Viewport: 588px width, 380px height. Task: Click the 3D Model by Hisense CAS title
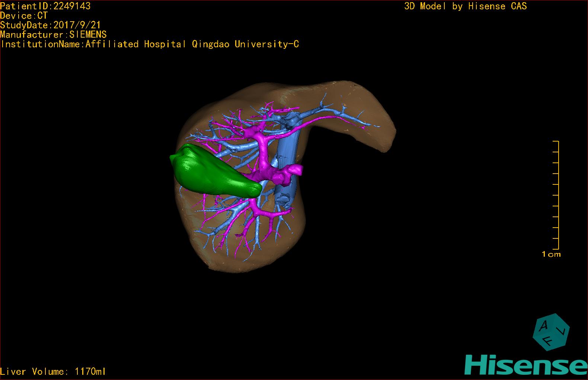coord(465,6)
